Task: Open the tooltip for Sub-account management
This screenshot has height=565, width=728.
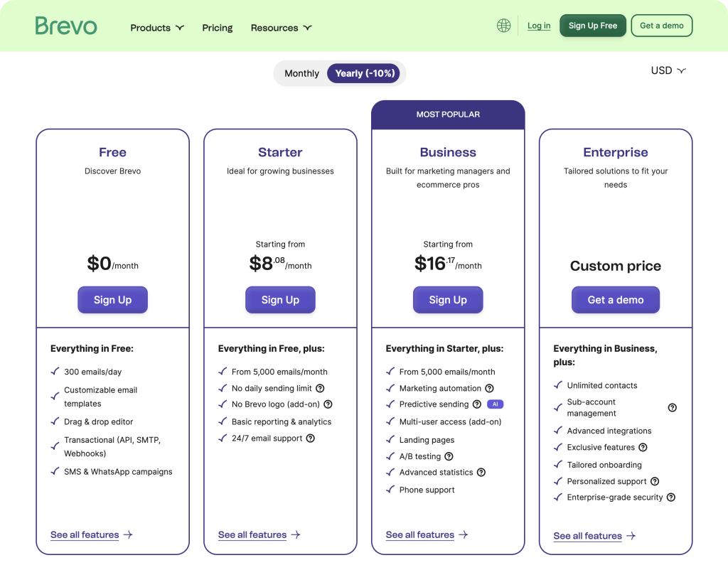Action: tap(672, 407)
